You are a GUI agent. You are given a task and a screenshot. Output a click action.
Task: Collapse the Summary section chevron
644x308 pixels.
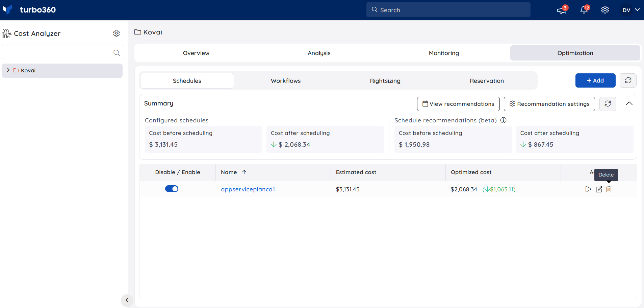[x=629, y=103]
